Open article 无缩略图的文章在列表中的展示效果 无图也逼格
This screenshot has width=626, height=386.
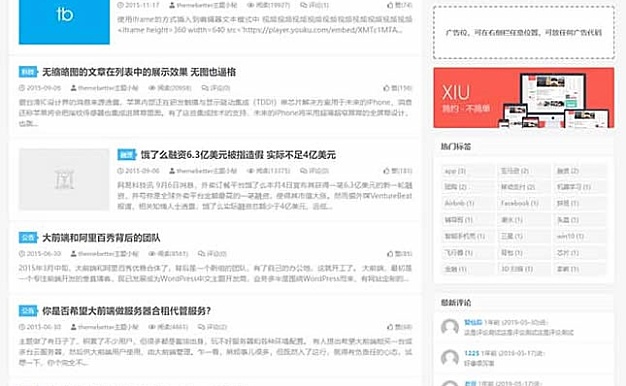(x=139, y=72)
